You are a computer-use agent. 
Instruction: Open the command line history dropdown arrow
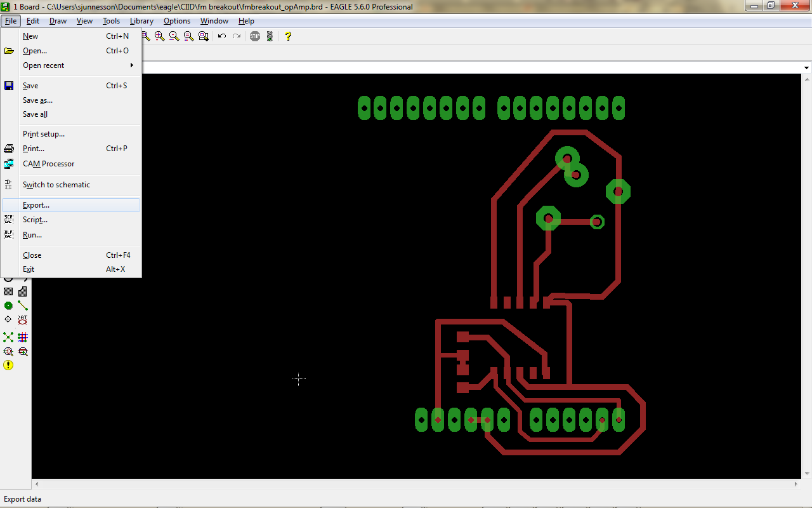pos(806,68)
